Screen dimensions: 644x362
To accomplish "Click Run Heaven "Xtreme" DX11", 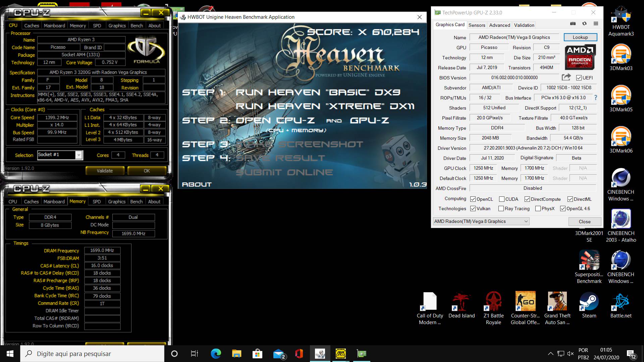I will pos(325,106).
